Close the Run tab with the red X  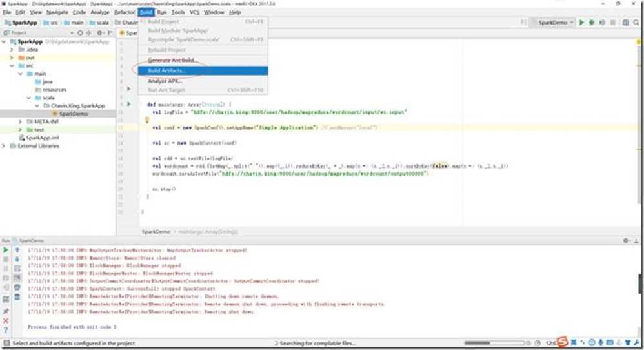[x=6, y=321]
